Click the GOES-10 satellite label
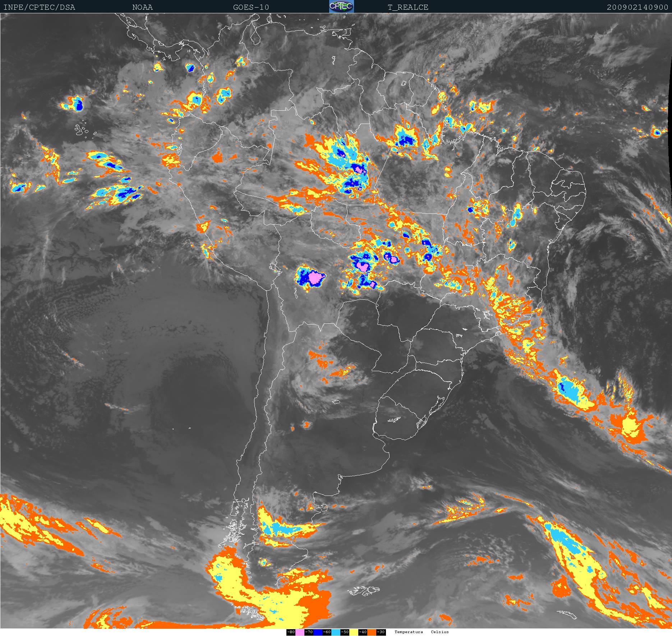 [x=251, y=7]
